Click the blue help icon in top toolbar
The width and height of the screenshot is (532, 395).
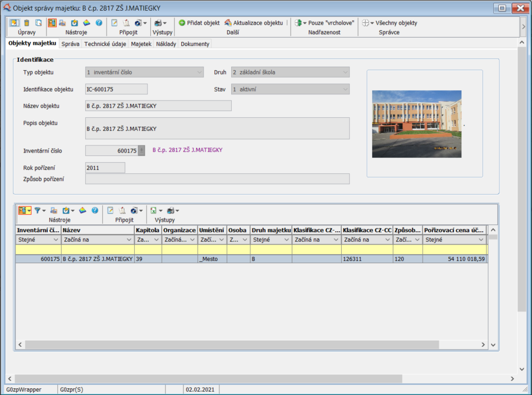tap(99, 23)
